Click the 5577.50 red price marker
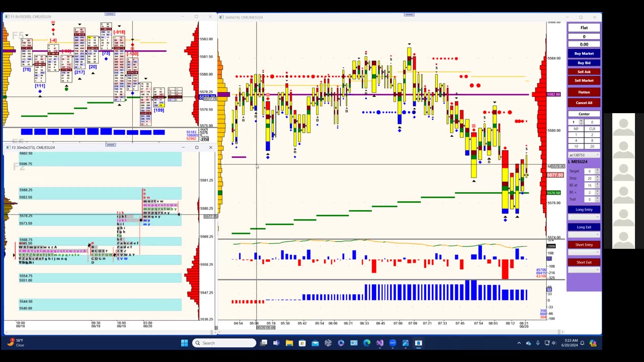Viewport: 644px width, 362px height. click(554, 175)
